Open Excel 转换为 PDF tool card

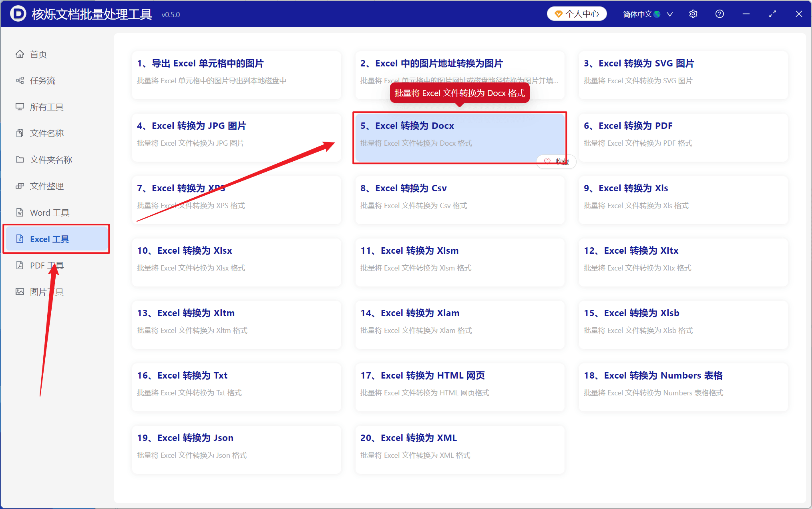tap(683, 138)
